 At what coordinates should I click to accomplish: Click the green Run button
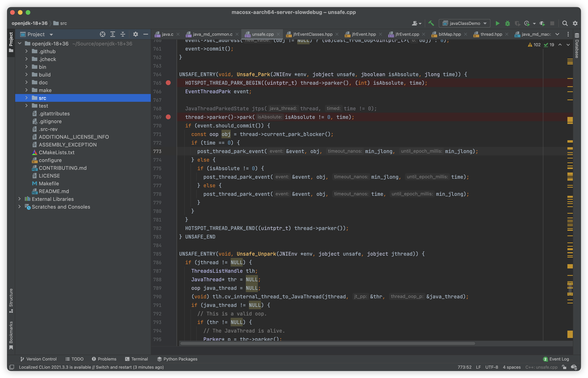click(497, 23)
